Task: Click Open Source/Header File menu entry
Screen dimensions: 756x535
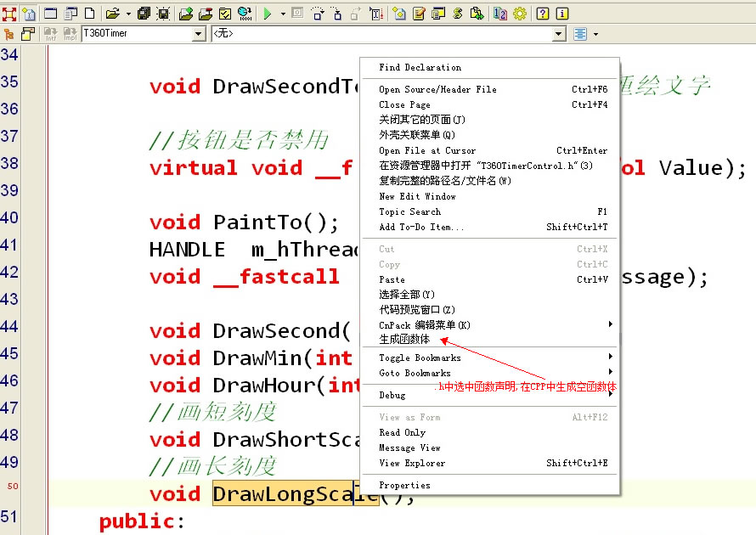Action: (x=437, y=89)
